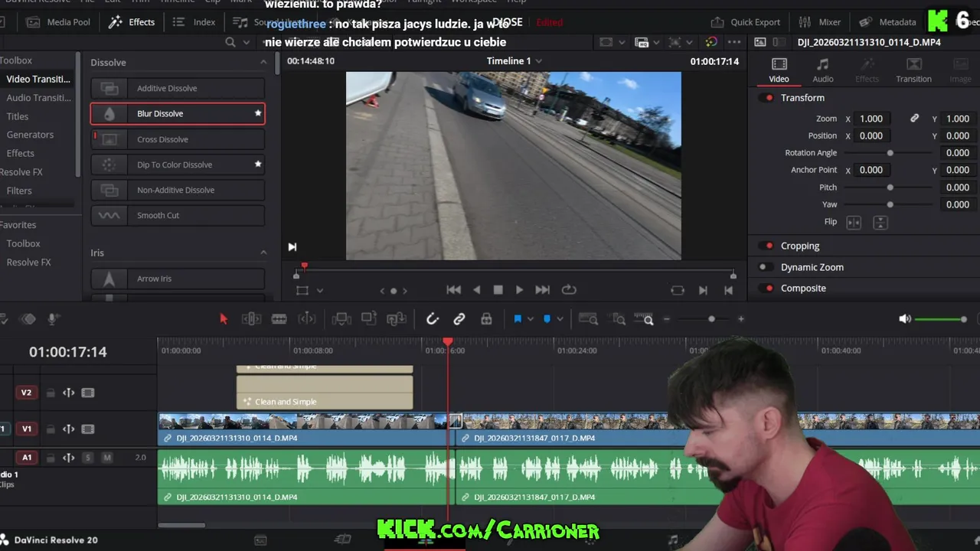980x551 pixels.
Task: Click the Quick Export button
Action: (x=745, y=22)
